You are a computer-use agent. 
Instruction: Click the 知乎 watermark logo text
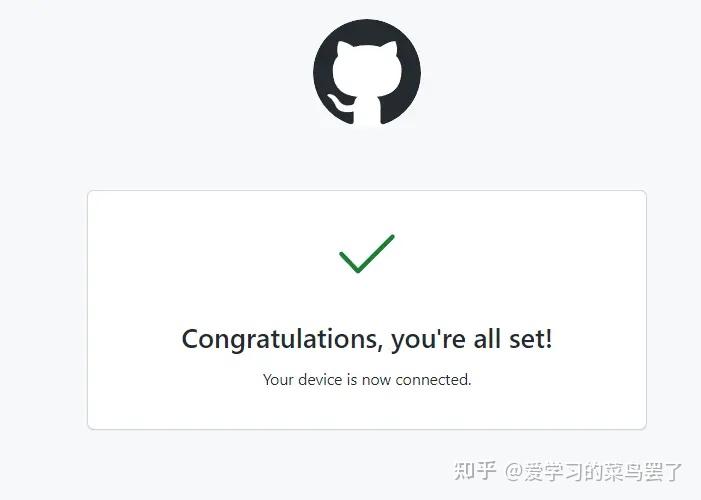pos(475,471)
